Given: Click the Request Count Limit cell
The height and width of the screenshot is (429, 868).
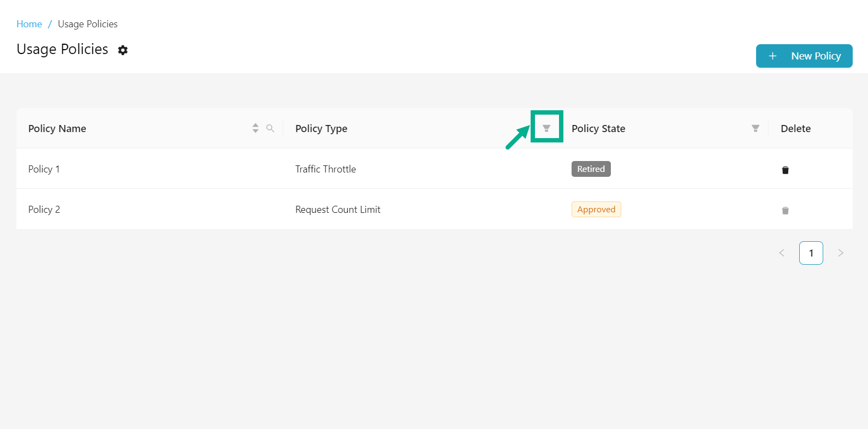Looking at the screenshot, I should click(338, 210).
